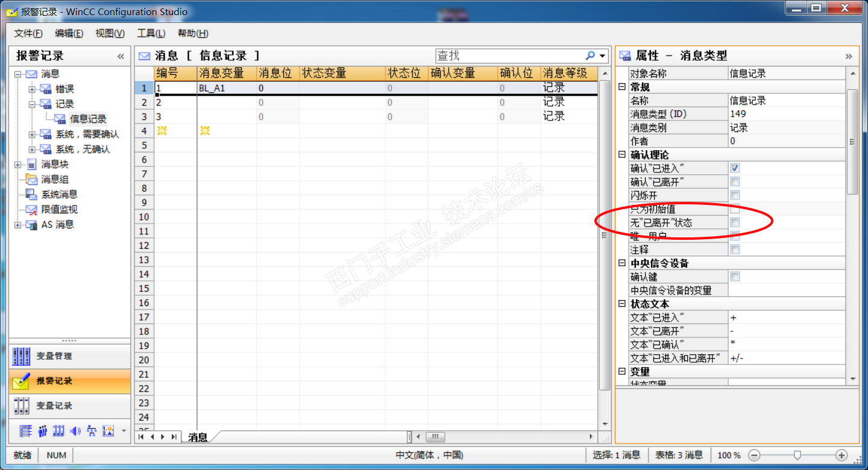This screenshot has width=868, height=470.
Task: Click the zoom in plus icon
Action: [842, 455]
